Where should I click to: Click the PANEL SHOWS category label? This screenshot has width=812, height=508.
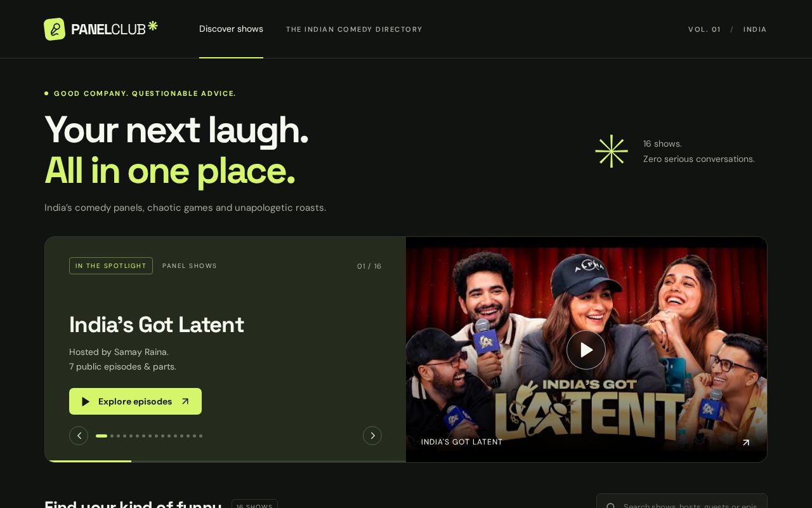tap(190, 266)
